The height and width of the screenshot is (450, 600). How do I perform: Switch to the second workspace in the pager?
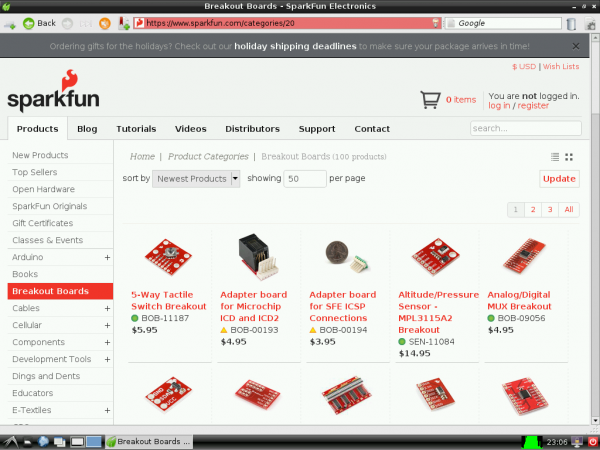(93, 442)
